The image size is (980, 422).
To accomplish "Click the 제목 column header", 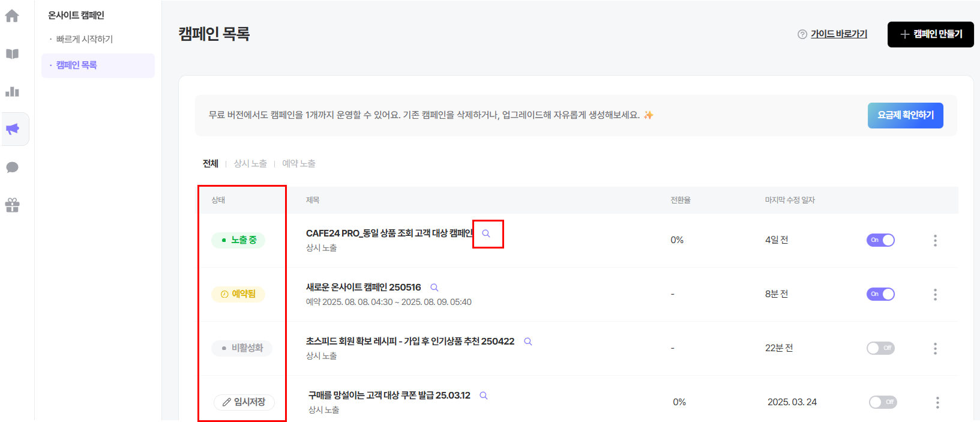I will point(313,200).
